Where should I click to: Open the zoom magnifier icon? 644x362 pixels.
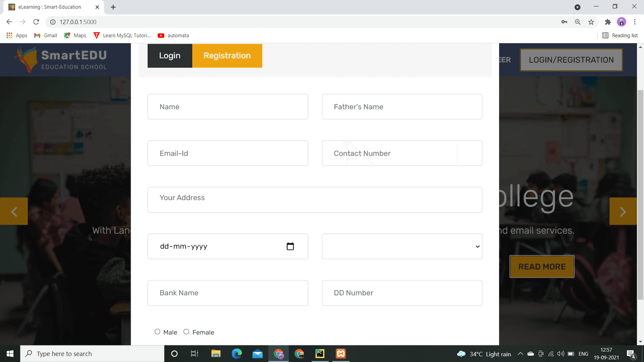(578, 22)
